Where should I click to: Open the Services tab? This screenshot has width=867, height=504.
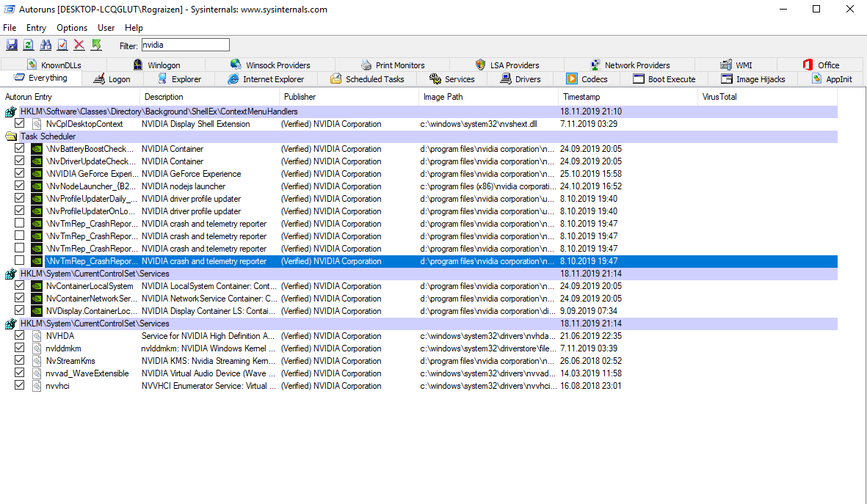[451, 79]
